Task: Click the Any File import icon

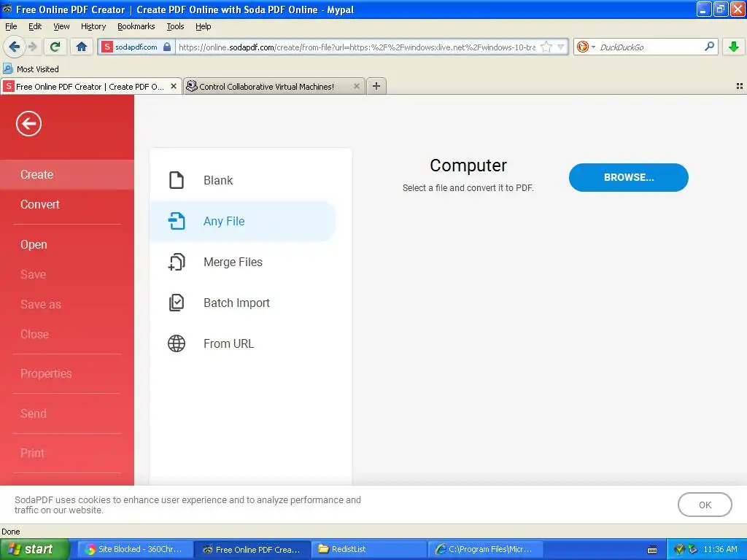Action: tap(177, 221)
